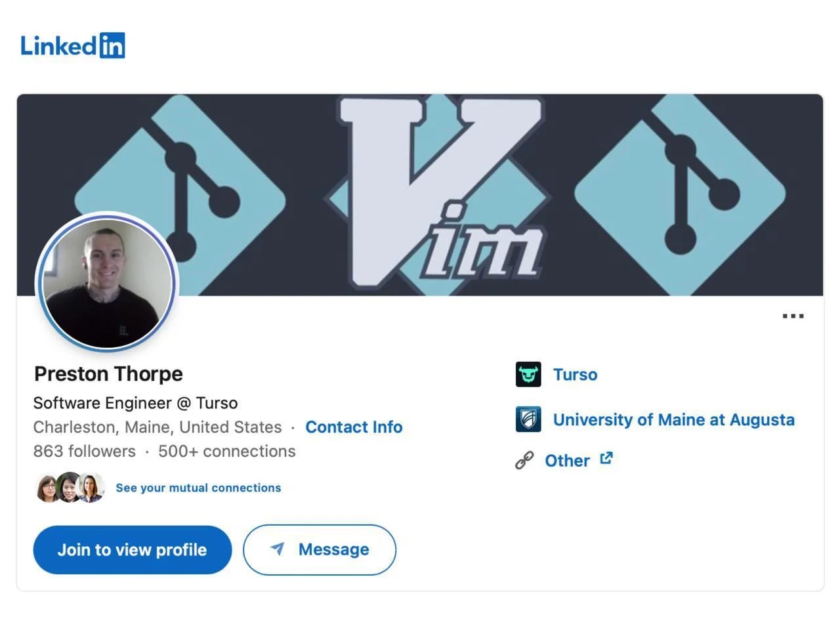This screenshot has width=840, height=638.
Task: Click the 863 followers text
Action: (x=84, y=452)
